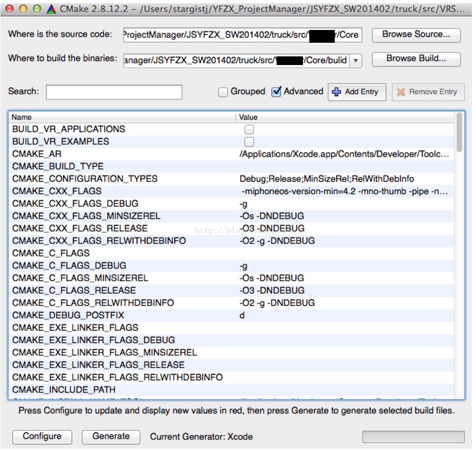476x451 pixels.
Task: Select the CMAKE_C_FLAGS_DEBUG row name
Action: (x=69, y=266)
